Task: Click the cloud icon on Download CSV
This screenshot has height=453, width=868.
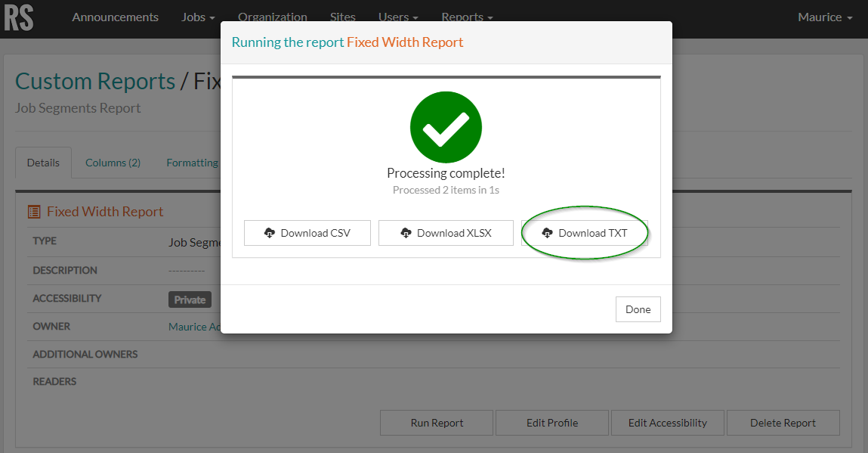Action: [x=270, y=233]
